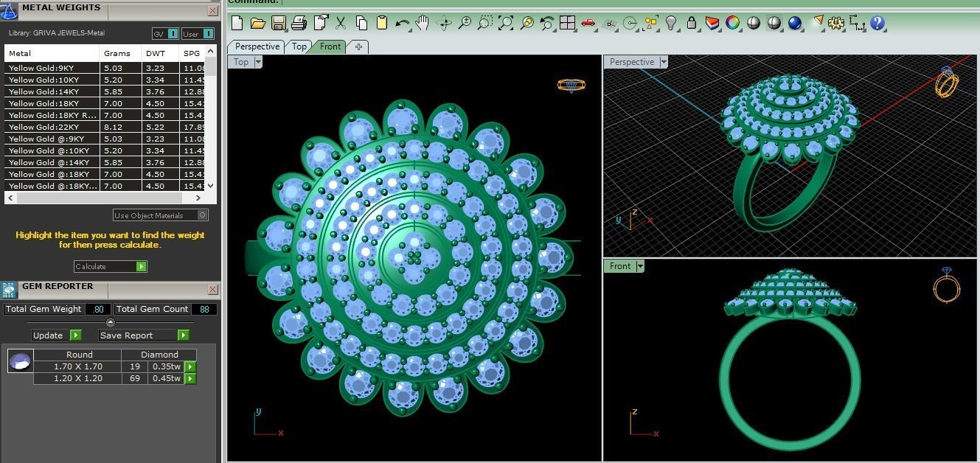Click the four-viewport layout icon
This screenshot has height=463, width=980.
[x=567, y=23]
